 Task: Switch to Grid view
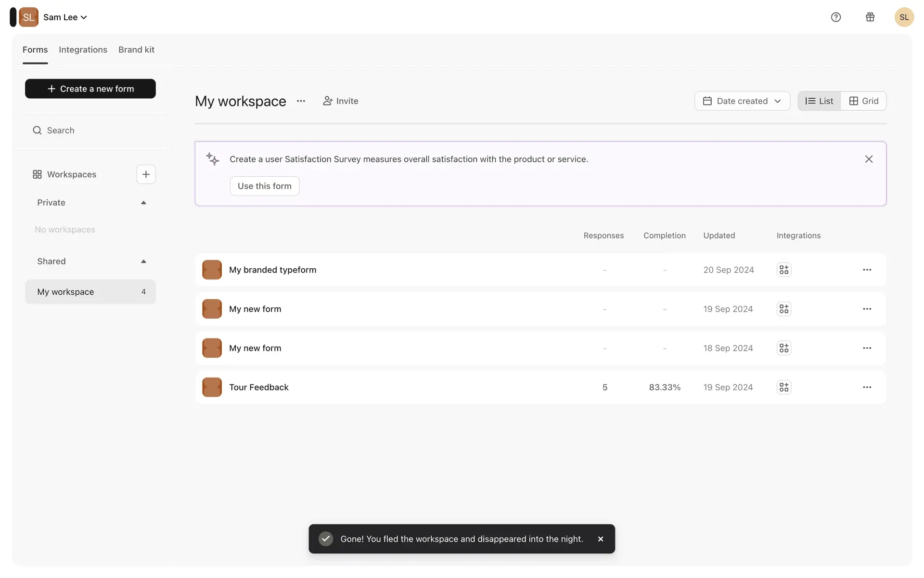click(x=864, y=101)
